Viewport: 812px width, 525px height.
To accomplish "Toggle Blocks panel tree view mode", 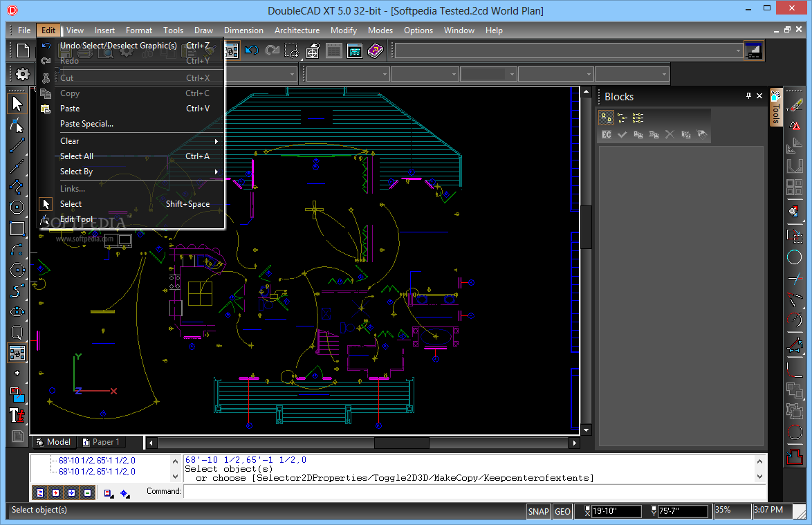I will [622, 118].
